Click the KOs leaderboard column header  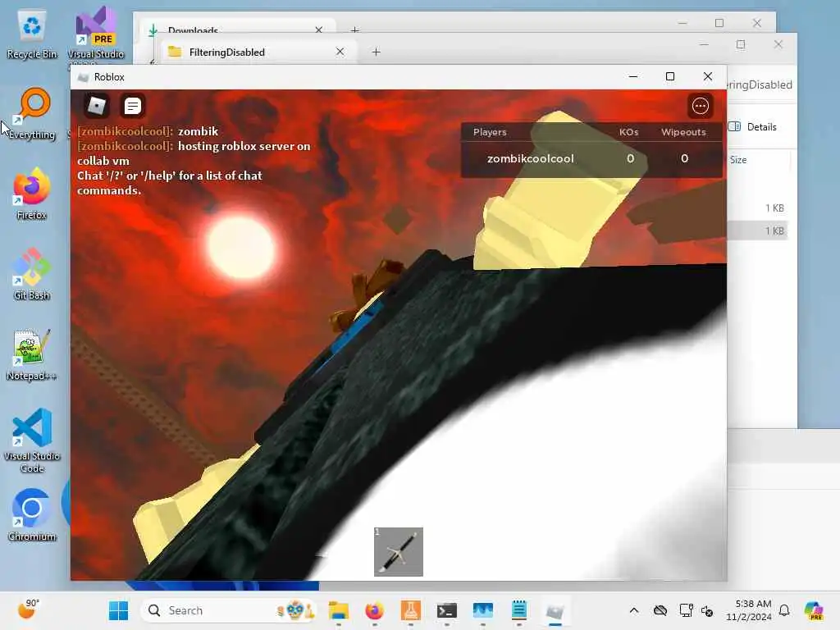point(629,132)
